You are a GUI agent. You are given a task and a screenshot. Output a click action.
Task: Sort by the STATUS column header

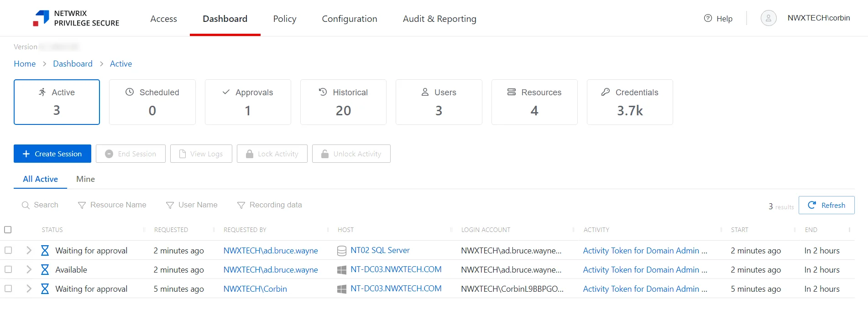pos(52,230)
